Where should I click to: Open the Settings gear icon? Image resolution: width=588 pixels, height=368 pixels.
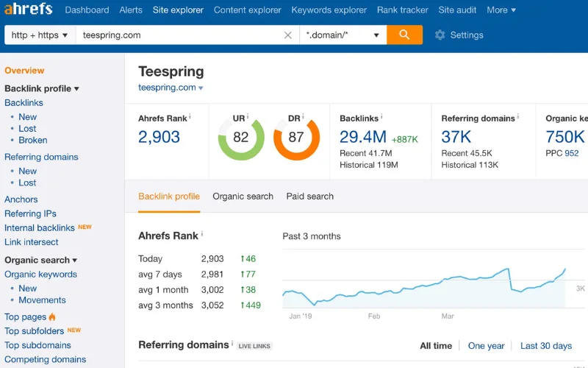[440, 35]
